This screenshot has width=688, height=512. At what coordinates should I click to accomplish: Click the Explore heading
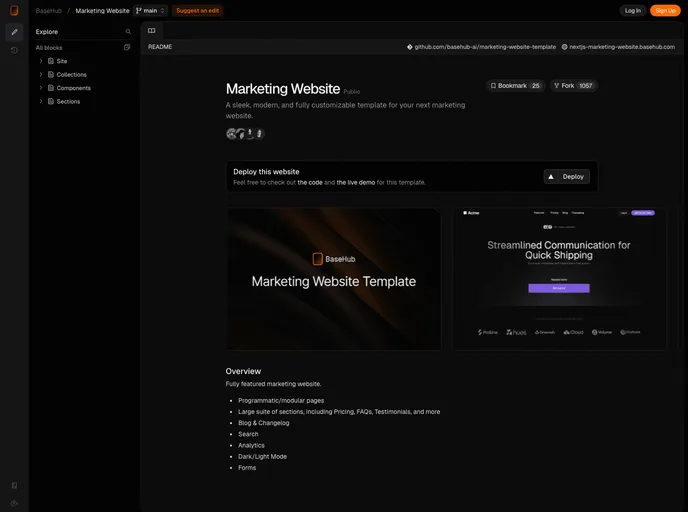click(x=47, y=32)
